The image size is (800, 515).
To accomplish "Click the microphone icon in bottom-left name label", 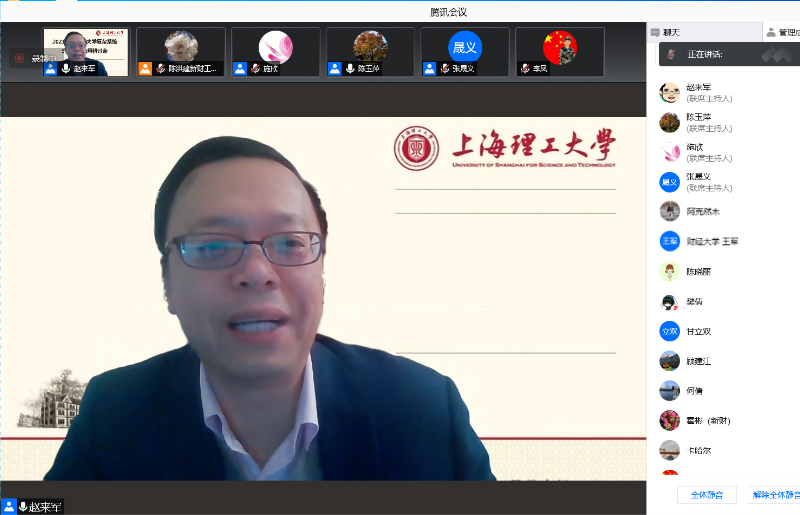I will [22, 507].
